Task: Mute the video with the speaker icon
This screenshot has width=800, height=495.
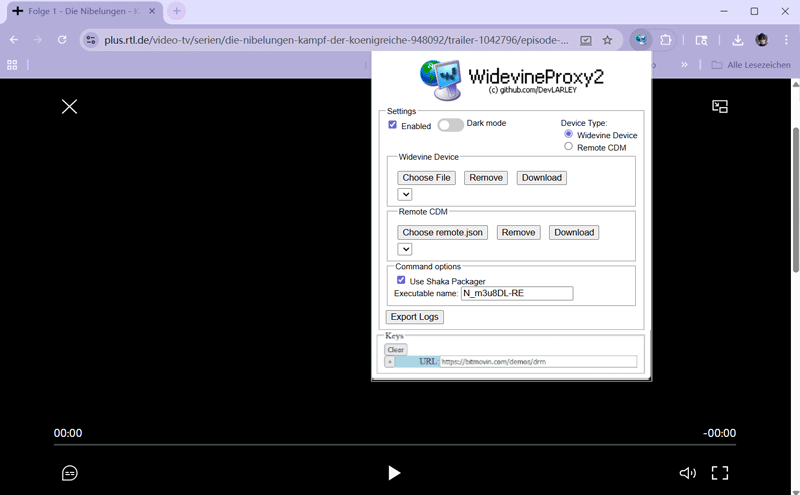Action: pyautogui.click(x=687, y=473)
